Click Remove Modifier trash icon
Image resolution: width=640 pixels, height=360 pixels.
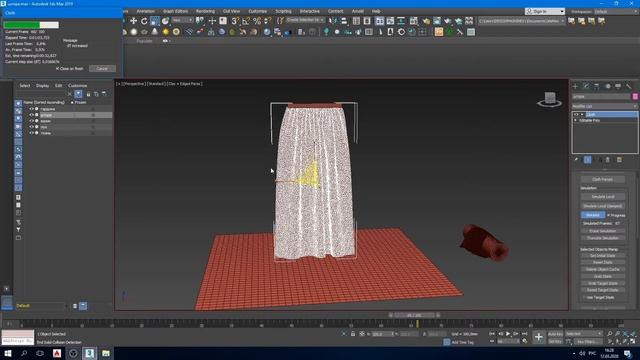(608, 160)
